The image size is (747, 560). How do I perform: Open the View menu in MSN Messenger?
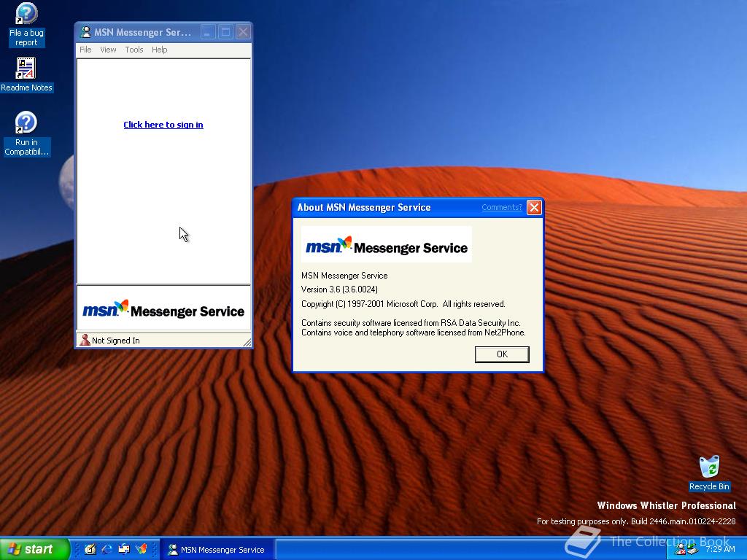(x=108, y=50)
